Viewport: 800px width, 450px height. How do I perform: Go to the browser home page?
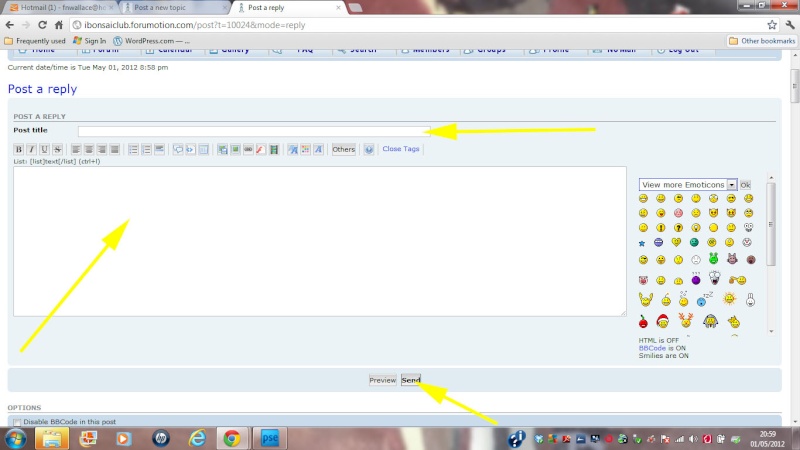tap(59, 25)
